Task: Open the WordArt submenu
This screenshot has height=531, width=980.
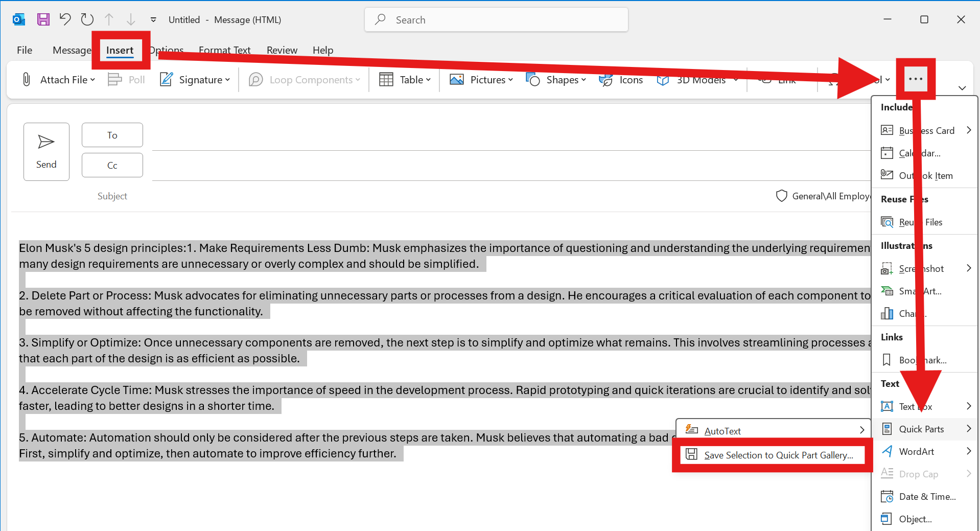Action: pos(925,451)
